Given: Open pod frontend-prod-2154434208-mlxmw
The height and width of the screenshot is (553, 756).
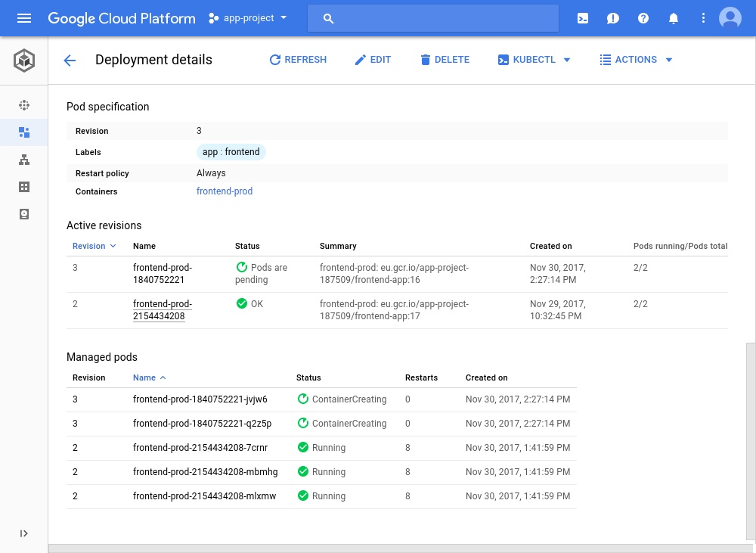Looking at the screenshot, I should coord(204,496).
